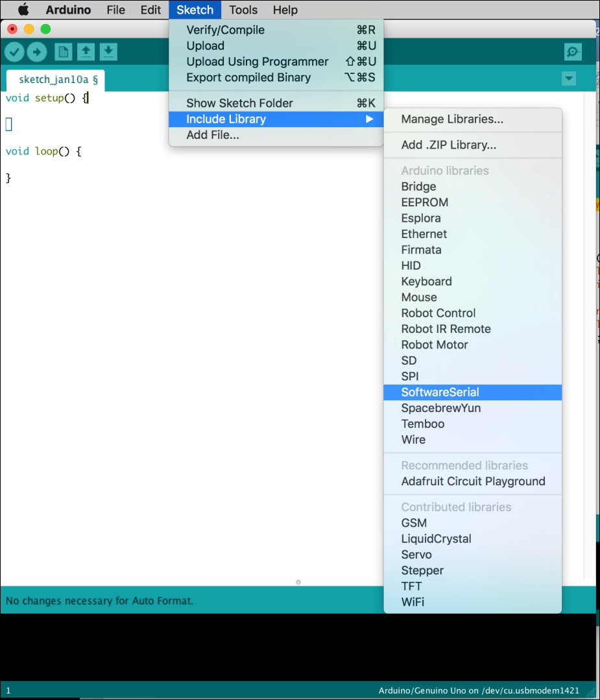Include the Wire library
The image size is (600, 700).
[473, 440]
